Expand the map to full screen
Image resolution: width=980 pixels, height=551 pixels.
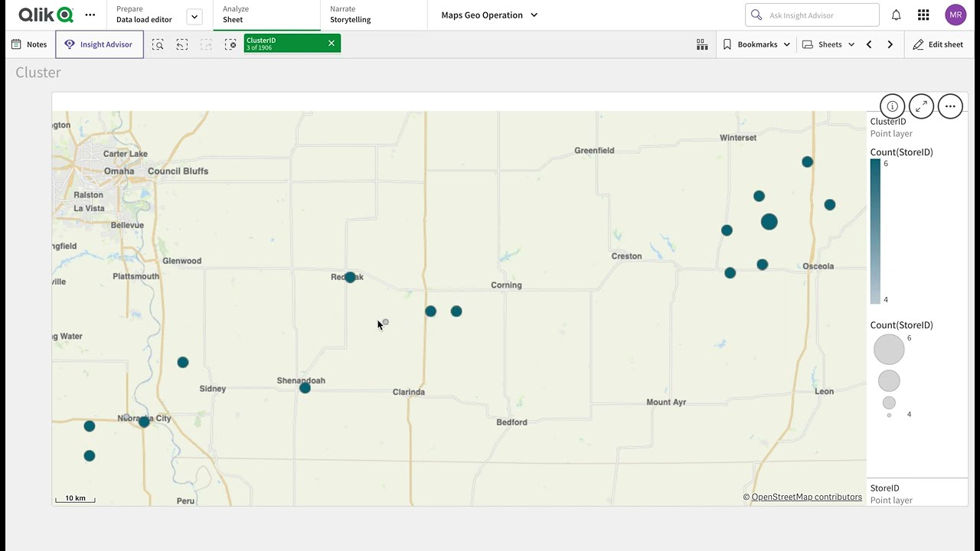coord(921,106)
